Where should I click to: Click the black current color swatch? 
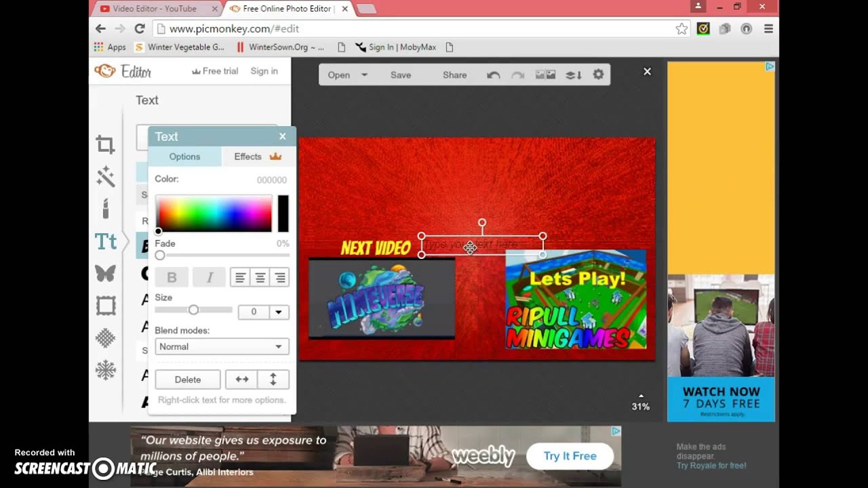point(283,213)
